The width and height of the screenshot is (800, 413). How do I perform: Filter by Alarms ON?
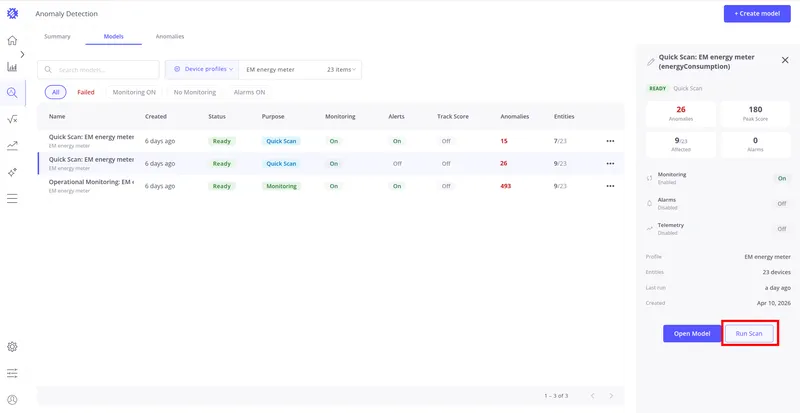tap(249, 92)
